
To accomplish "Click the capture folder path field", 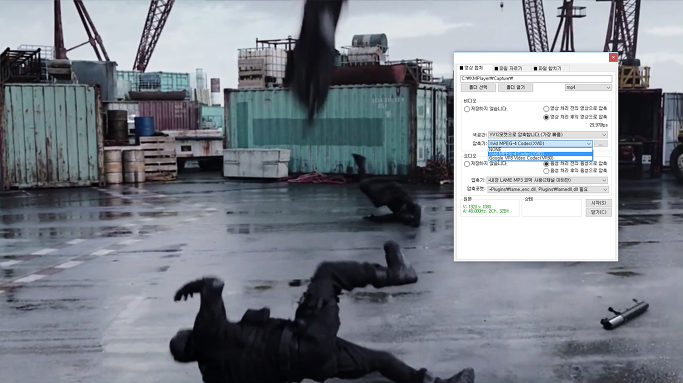I will [536, 78].
